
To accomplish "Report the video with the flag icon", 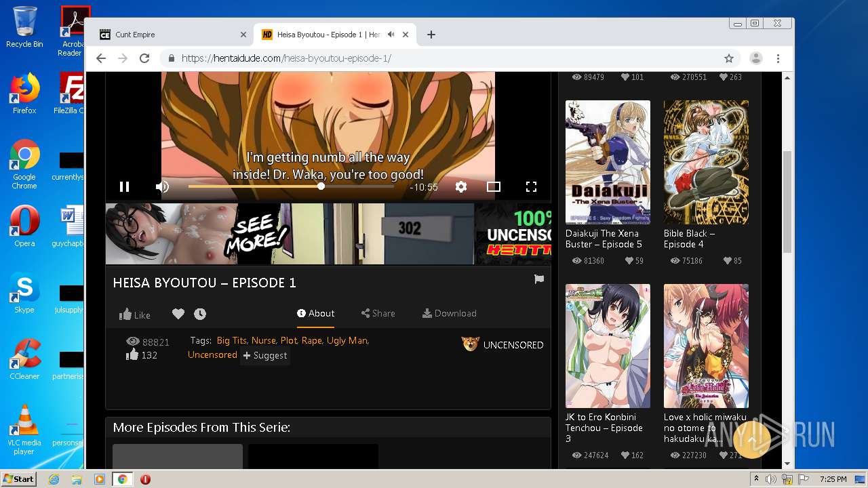I will [x=539, y=279].
